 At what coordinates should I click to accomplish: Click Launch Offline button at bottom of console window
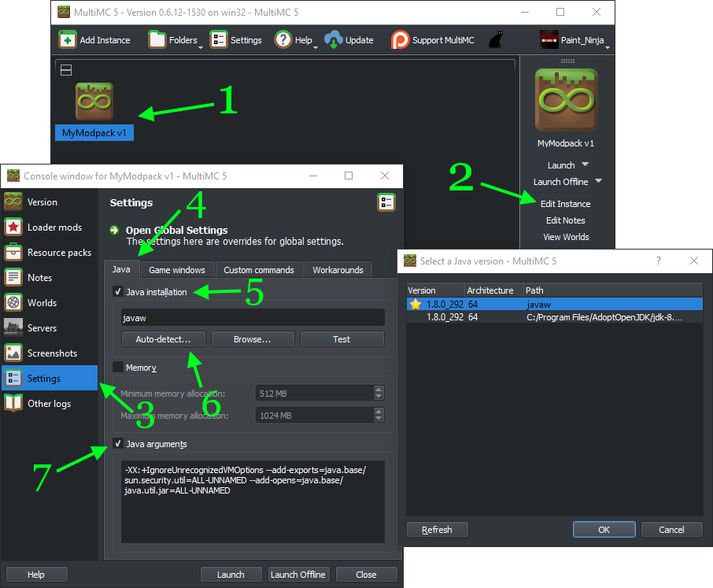click(x=297, y=575)
